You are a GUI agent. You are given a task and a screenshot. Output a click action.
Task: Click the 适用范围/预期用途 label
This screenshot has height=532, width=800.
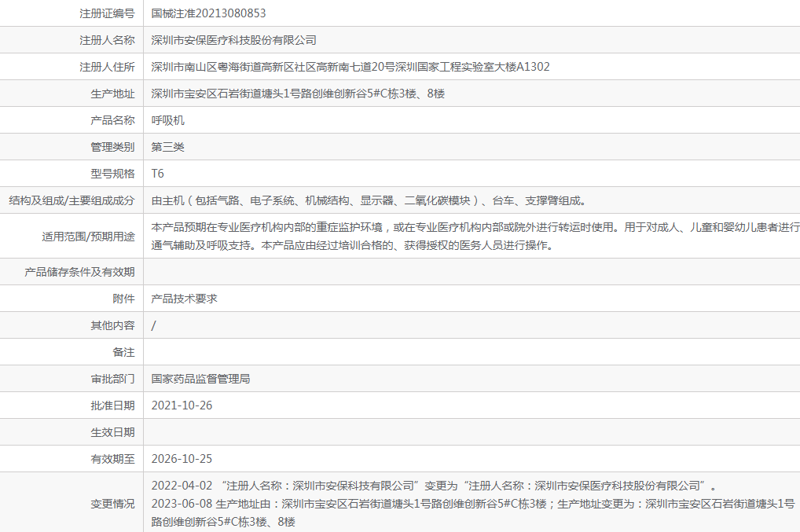[x=88, y=237]
